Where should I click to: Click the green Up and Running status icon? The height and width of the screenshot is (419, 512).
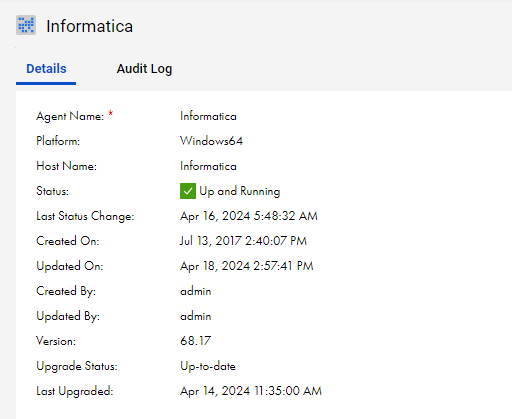click(x=188, y=191)
